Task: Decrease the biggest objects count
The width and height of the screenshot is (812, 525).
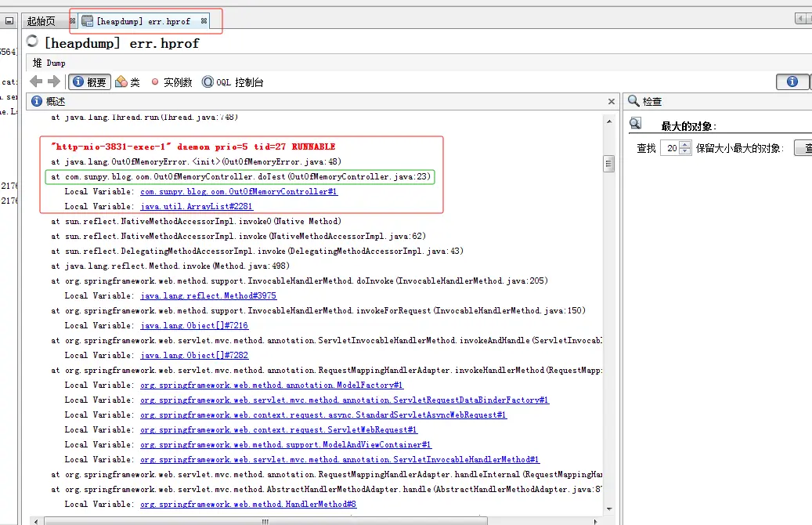Action: tap(685, 152)
